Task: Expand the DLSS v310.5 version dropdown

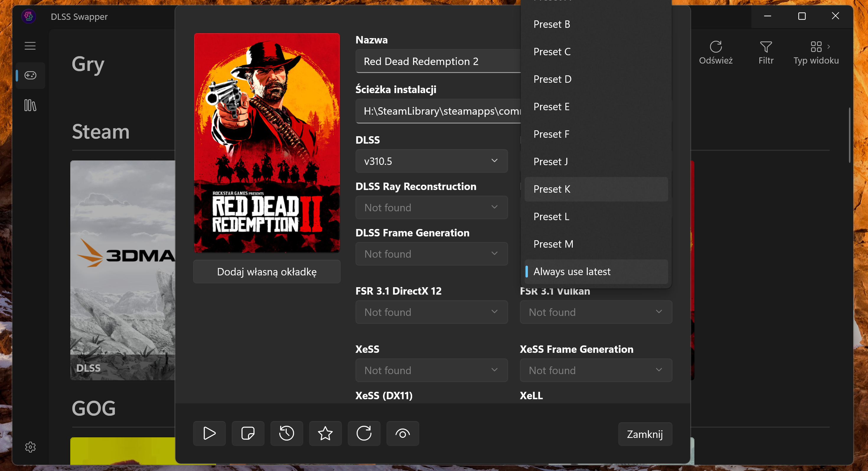Action: (431, 161)
